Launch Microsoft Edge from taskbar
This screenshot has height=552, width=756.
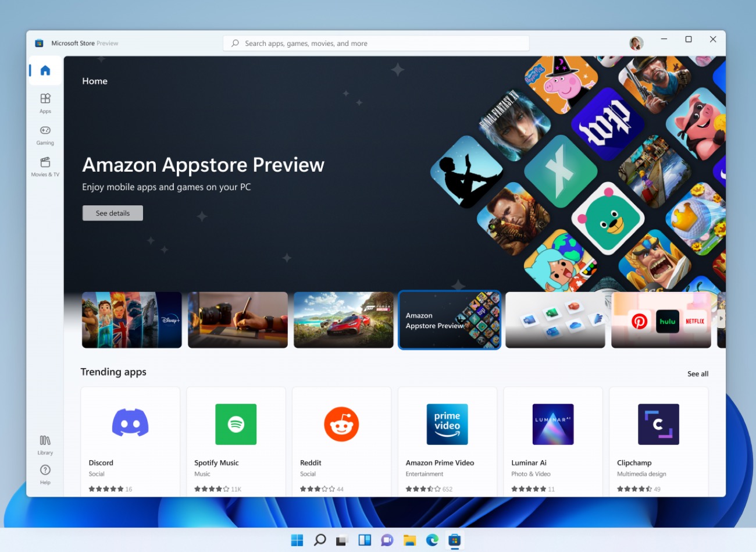pyautogui.click(x=432, y=540)
